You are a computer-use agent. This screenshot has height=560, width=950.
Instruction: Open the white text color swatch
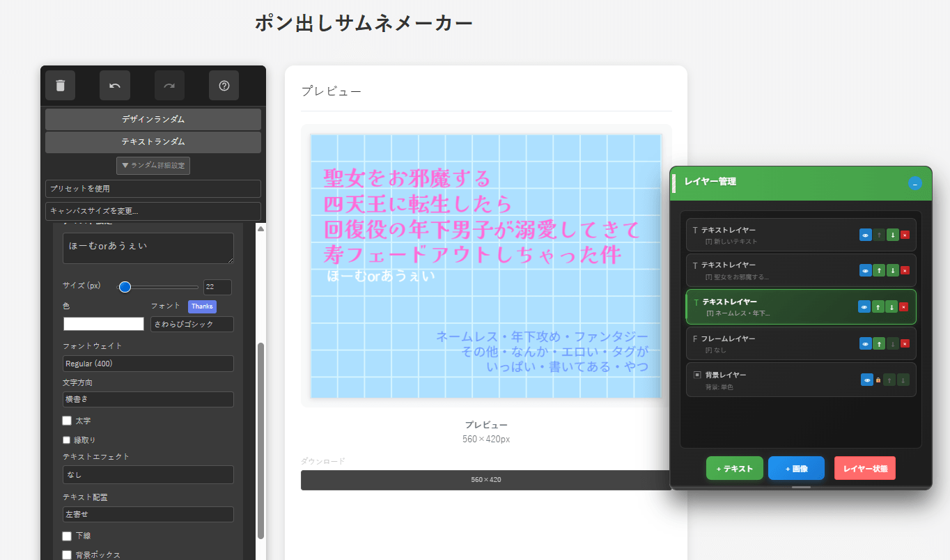tap(104, 324)
